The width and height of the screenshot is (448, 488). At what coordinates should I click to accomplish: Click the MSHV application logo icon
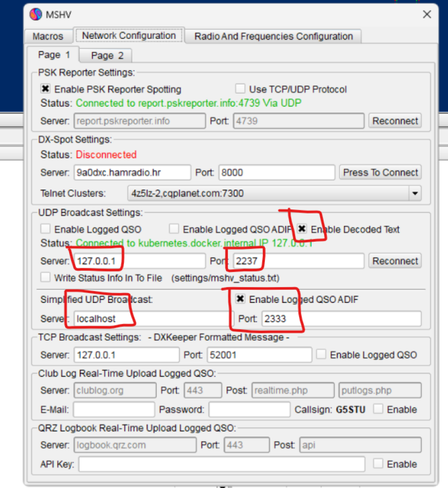36,14
